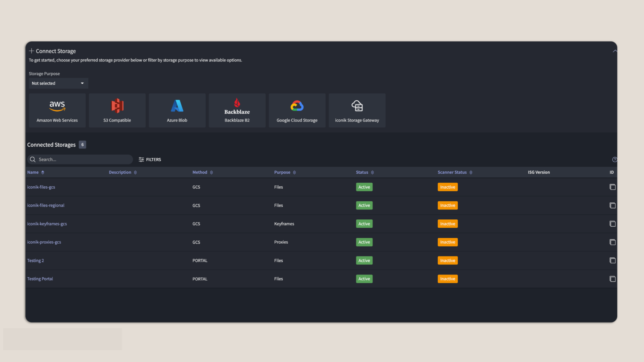Copy ID for Testing Portal row
The image size is (644, 362).
point(612,279)
